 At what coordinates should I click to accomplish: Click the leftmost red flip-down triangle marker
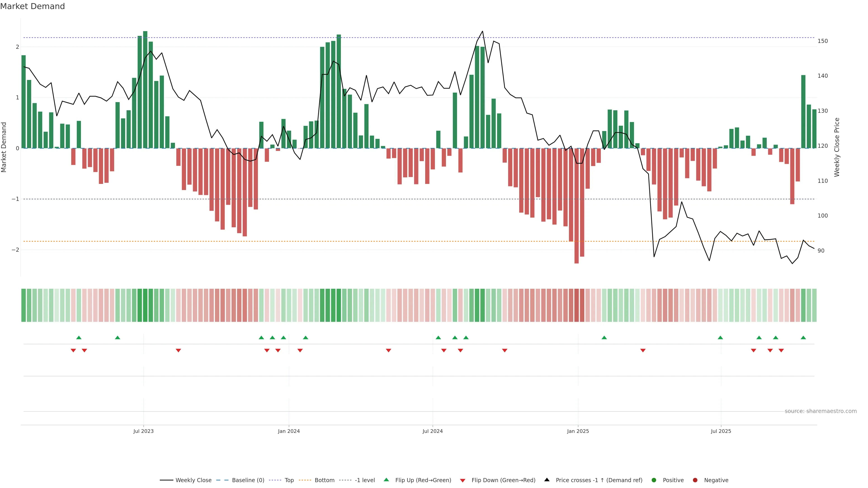[x=73, y=351]
